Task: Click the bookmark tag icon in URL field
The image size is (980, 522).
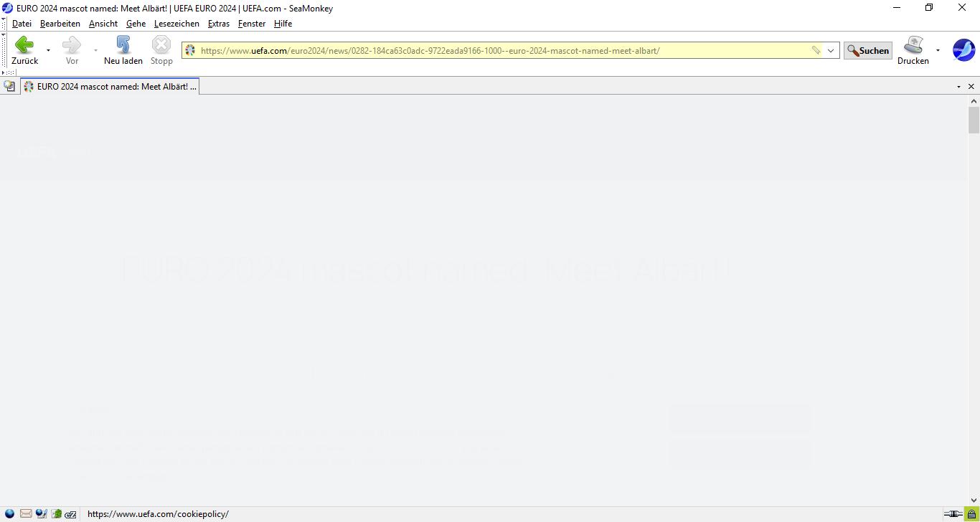Action: point(816,50)
